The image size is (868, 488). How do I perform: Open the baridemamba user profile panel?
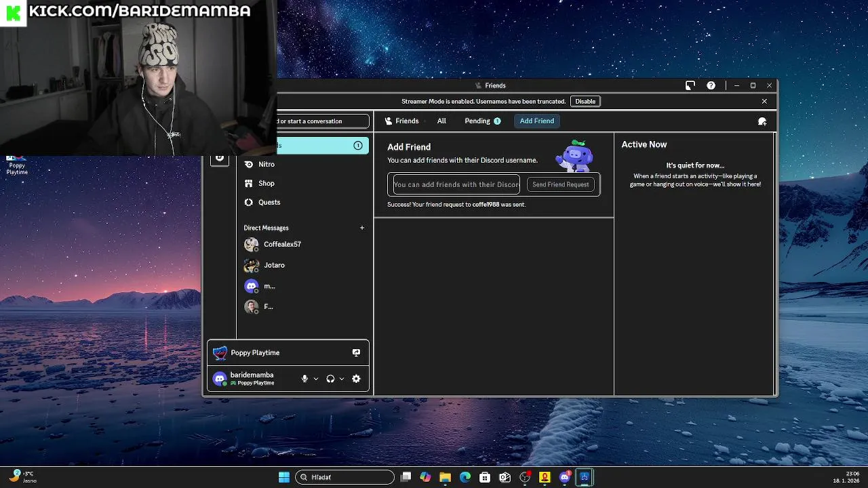click(252, 378)
